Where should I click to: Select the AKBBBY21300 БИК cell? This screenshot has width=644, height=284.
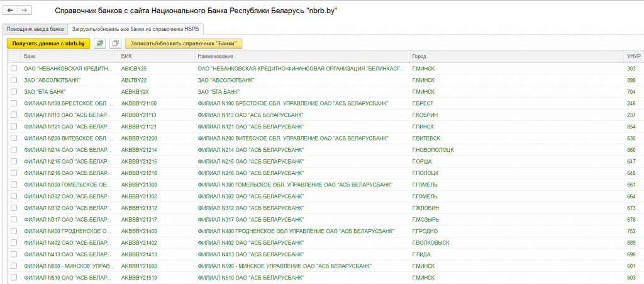139,185
